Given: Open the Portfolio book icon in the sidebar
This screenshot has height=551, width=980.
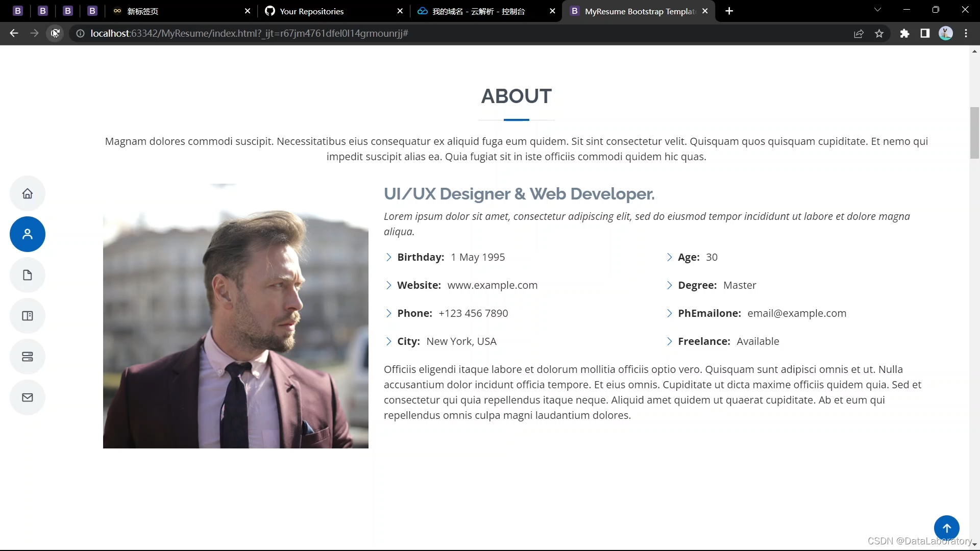Looking at the screenshot, I should 28,316.
